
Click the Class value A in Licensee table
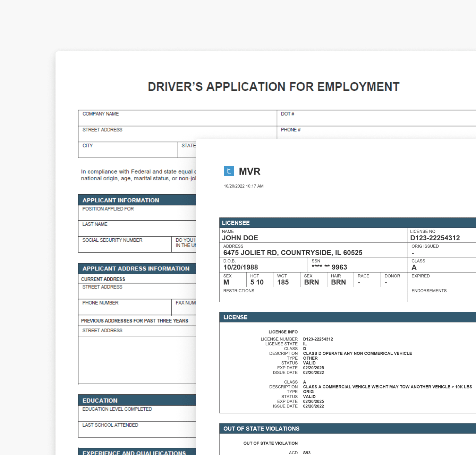pos(414,267)
